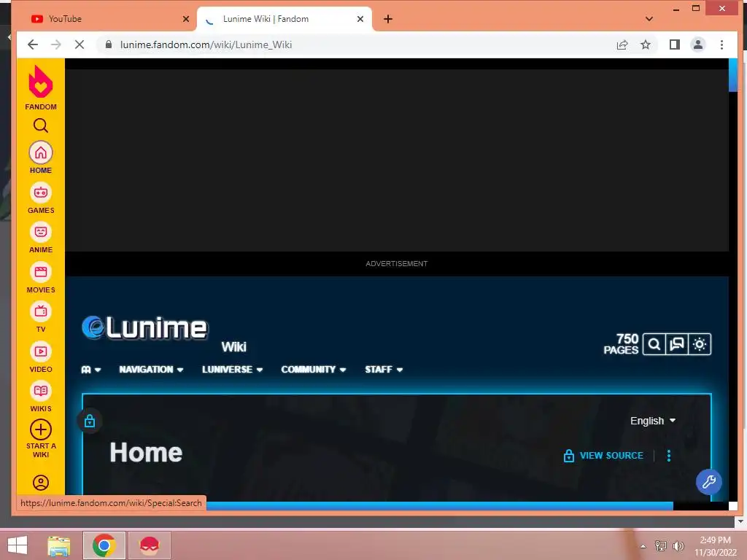Close the YouTube tab
The width and height of the screenshot is (747, 560).
(x=186, y=19)
